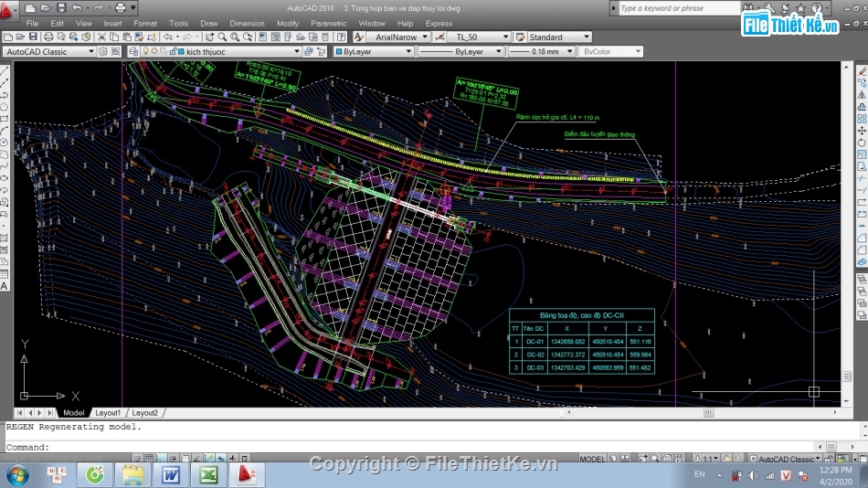Toggle MODEL space button in status bar

592,459
